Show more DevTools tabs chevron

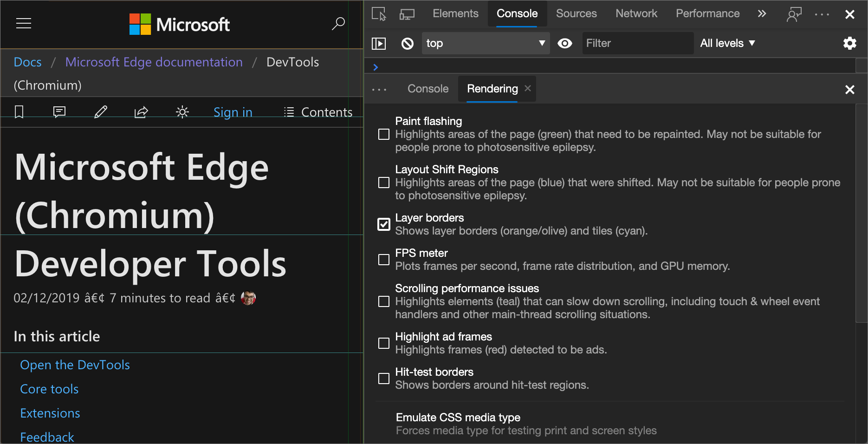pos(762,13)
